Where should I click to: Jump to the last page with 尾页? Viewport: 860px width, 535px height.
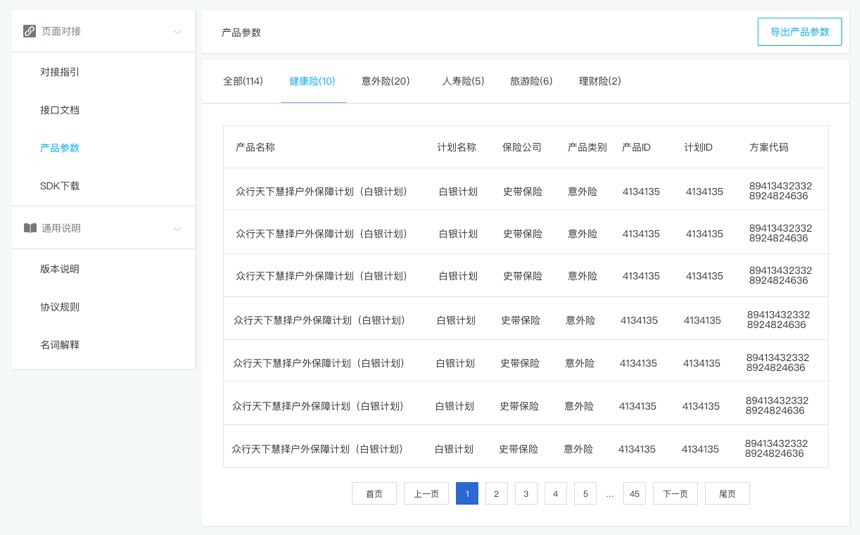[727, 494]
